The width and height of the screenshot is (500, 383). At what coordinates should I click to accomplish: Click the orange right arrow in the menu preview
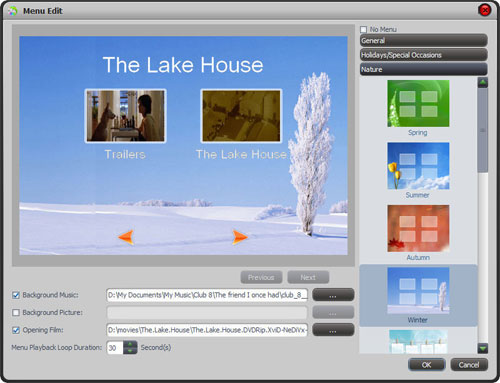pos(240,237)
